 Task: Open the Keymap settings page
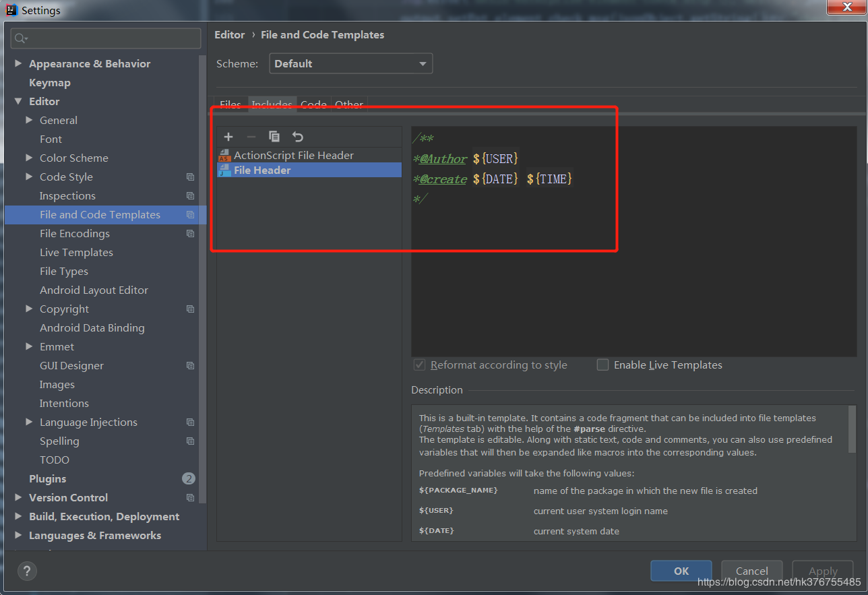click(50, 83)
